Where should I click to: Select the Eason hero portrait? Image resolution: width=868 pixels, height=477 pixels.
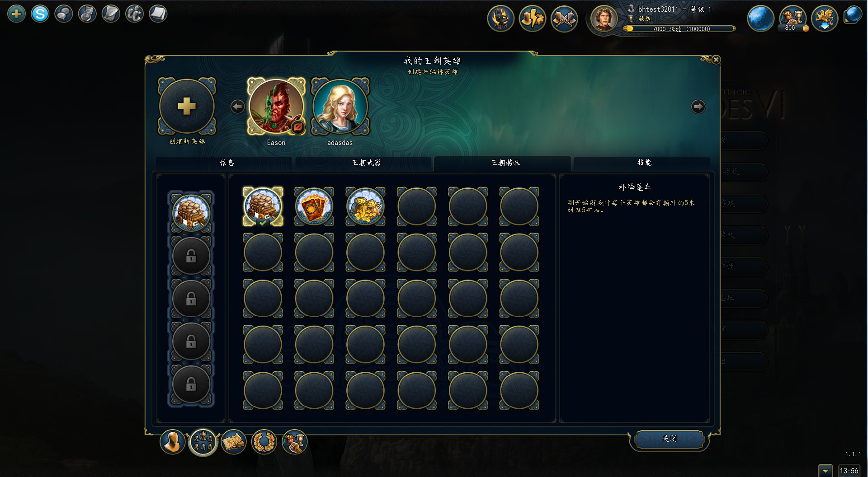click(276, 107)
